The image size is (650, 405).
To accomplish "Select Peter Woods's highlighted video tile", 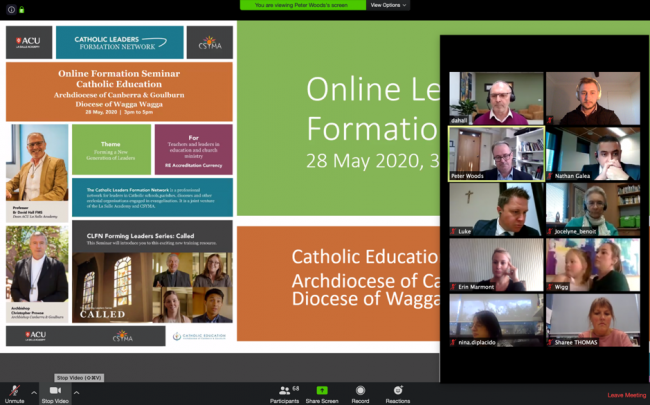I will tap(496, 154).
